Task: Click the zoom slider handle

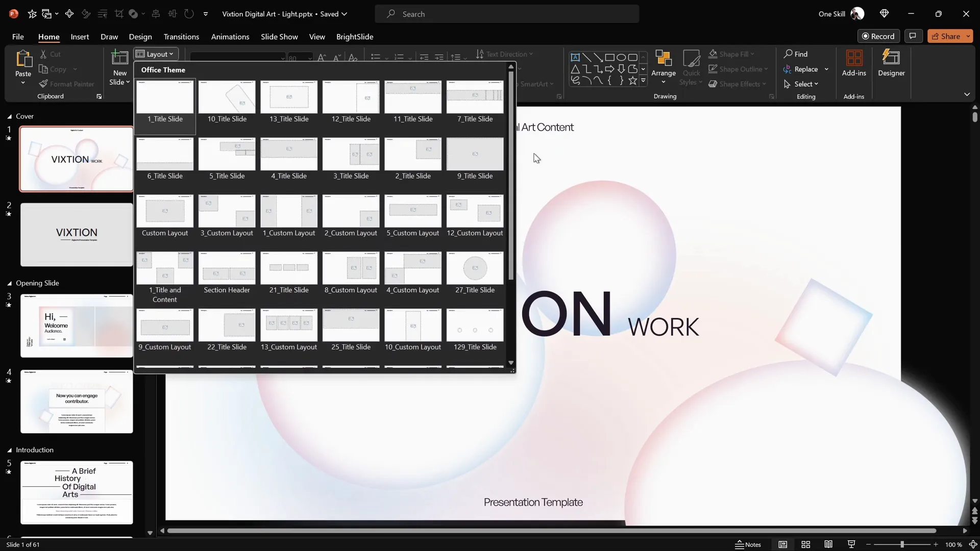Action: click(x=902, y=544)
